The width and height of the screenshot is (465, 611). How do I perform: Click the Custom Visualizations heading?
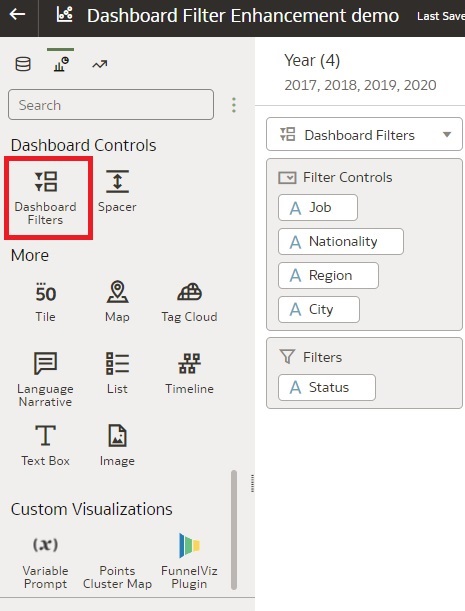pyautogui.click(x=92, y=509)
